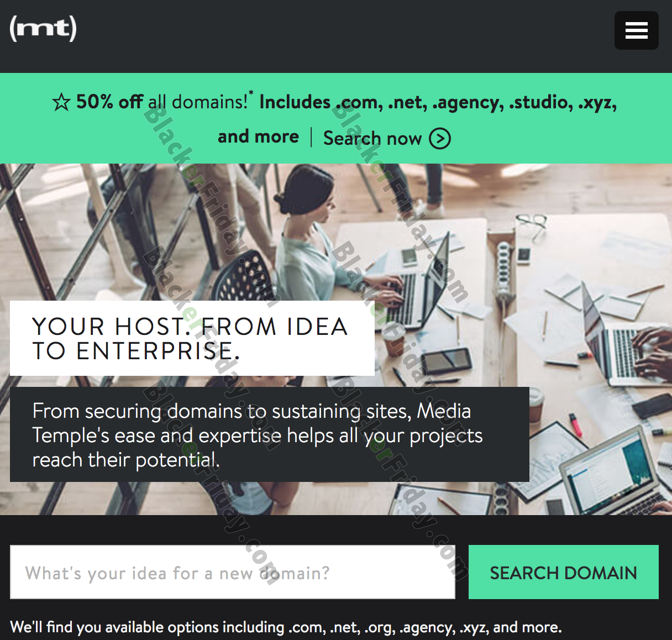Viewport: 672px width, 640px height.
Task: Click the asterisk footnote after "domains!"
Action: pos(251,94)
